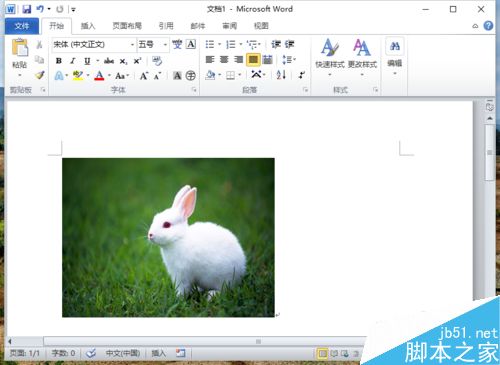The image size is (500, 365).
Task: Toggle underline formatting
Action: coord(87,61)
